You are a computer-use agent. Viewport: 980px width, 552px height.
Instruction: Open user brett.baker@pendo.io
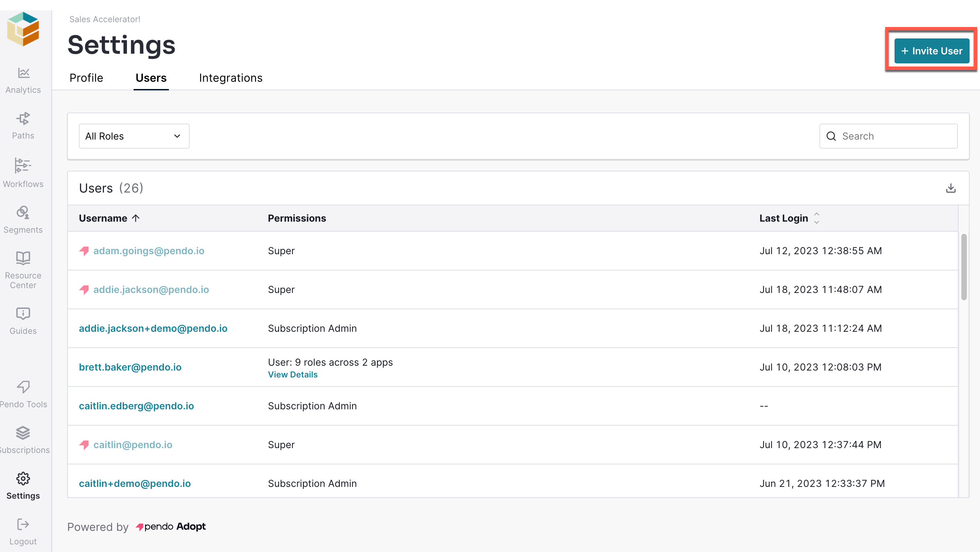130,367
